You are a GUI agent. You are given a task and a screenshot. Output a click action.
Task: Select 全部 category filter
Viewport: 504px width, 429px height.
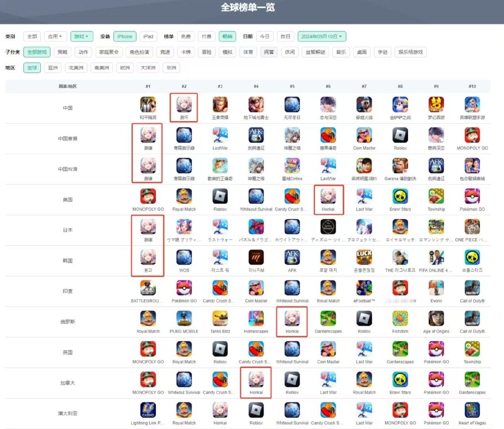pos(32,37)
